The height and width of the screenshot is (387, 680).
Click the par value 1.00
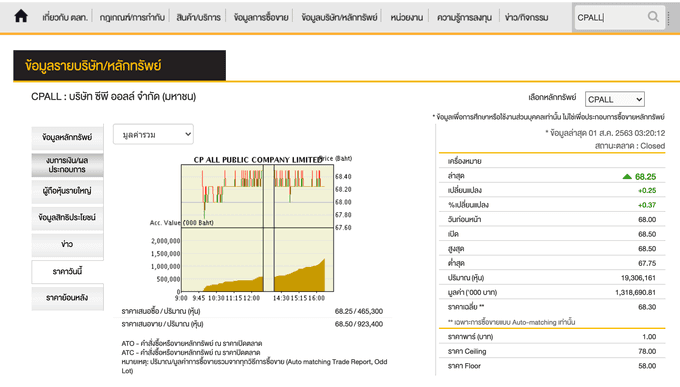[649, 337]
